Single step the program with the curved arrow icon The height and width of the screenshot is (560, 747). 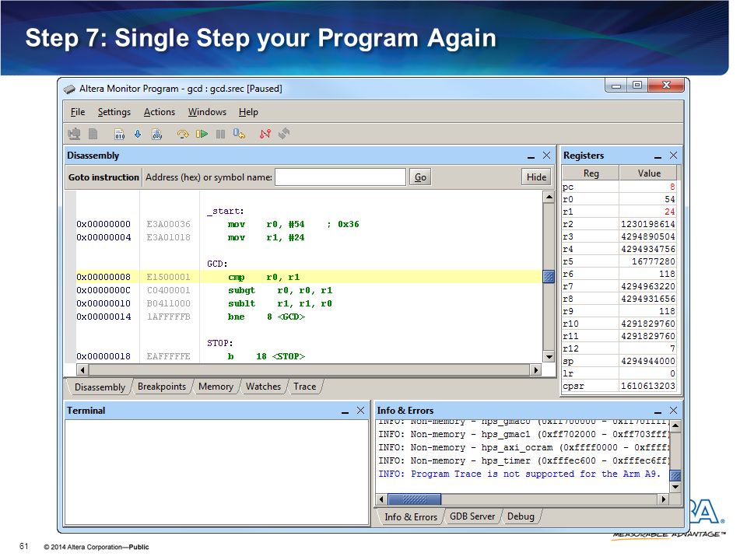coord(182,135)
